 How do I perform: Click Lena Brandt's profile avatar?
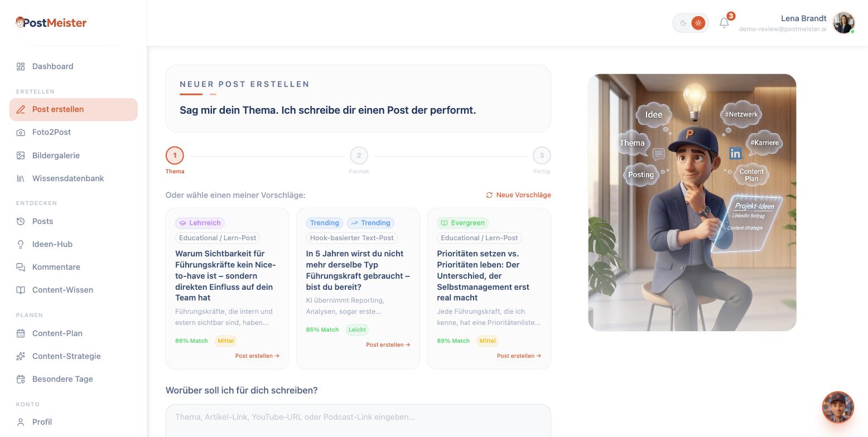[843, 23]
